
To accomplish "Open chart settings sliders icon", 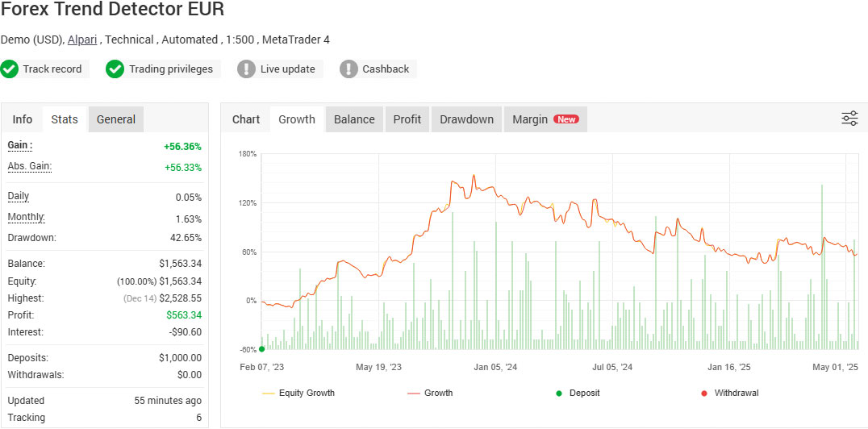I will point(849,119).
